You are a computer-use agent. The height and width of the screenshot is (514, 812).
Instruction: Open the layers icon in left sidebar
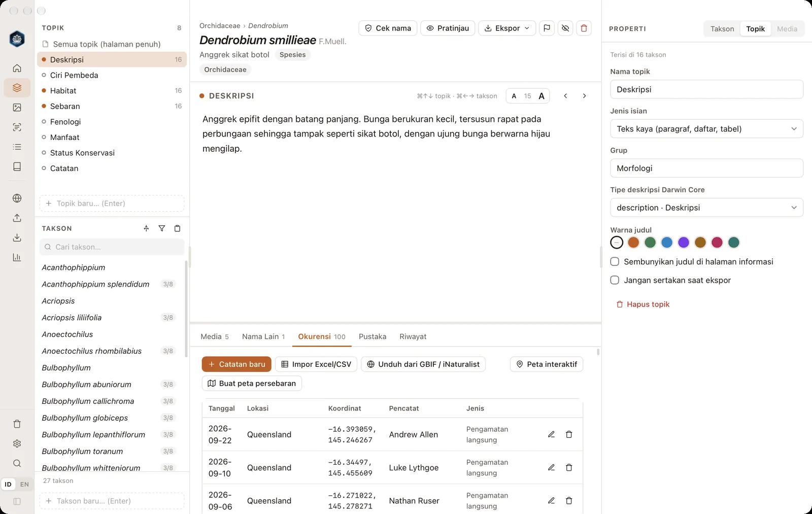17,88
